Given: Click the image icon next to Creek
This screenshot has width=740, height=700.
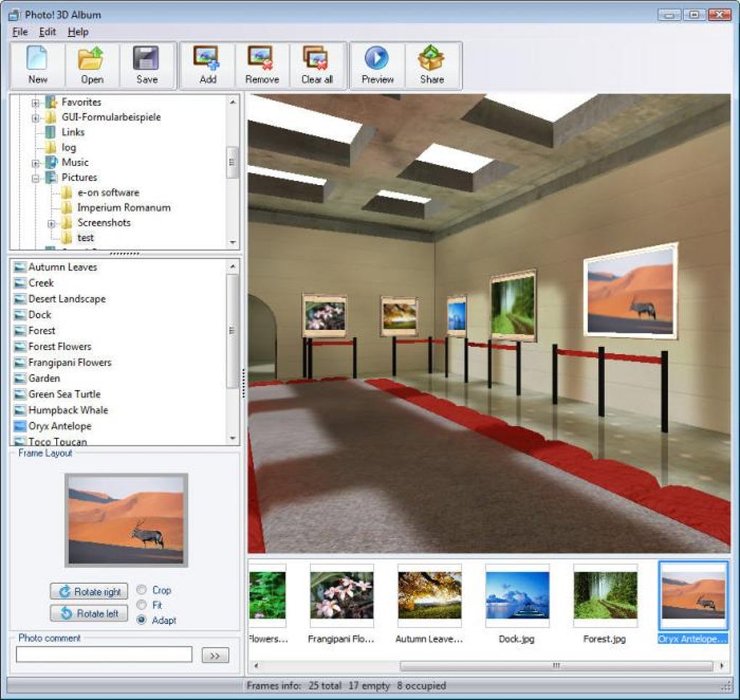Looking at the screenshot, I should click(x=20, y=283).
